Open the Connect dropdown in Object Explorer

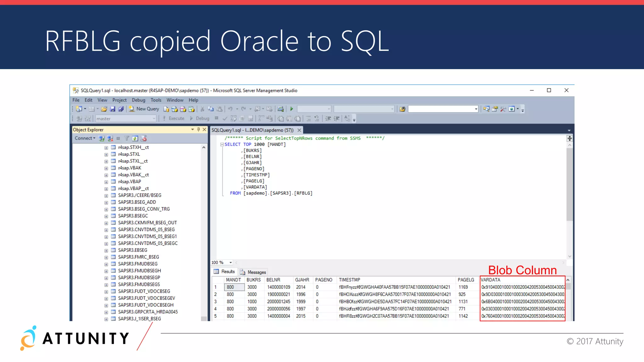pos(85,138)
